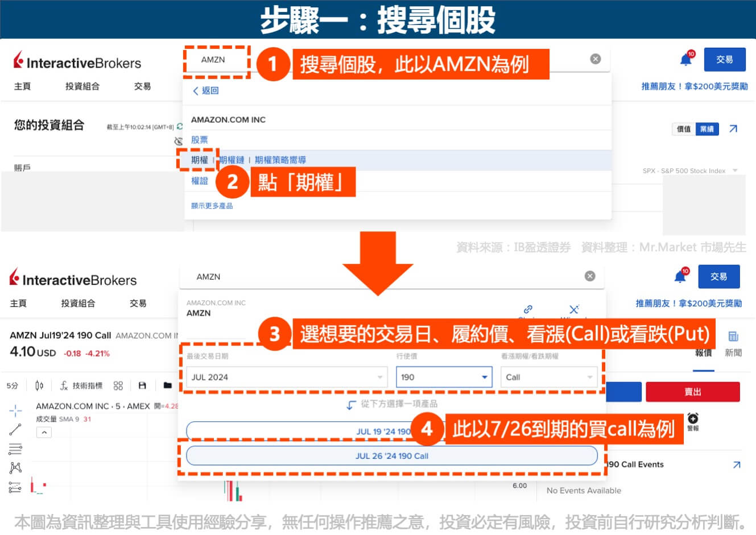756x535 pixels.
Task: Click notification bell in lower screenshot
Action: [x=681, y=276]
